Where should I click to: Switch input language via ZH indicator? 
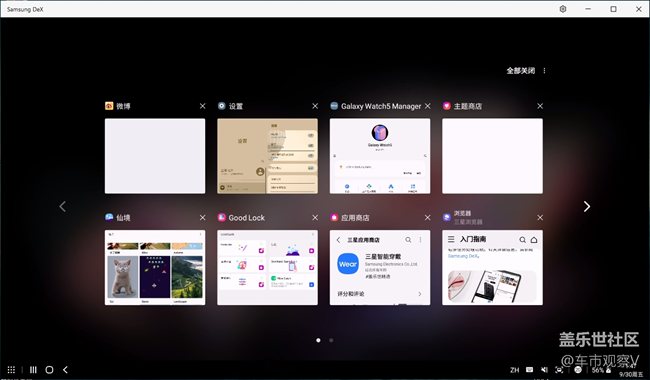(x=514, y=370)
